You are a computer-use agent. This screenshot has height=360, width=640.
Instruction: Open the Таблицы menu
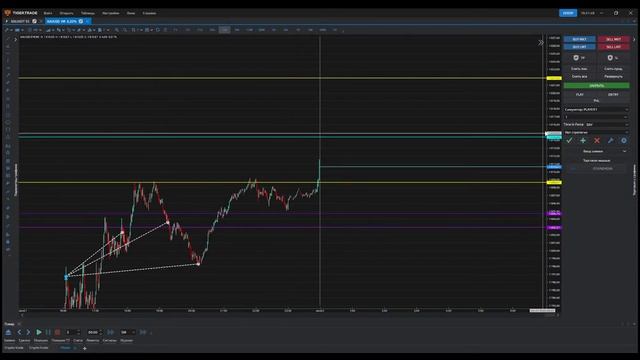[87, 13]
